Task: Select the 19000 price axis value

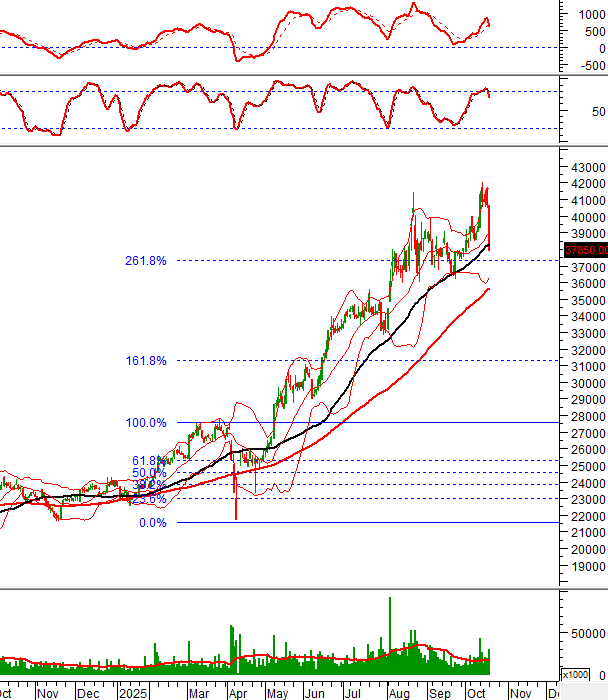Action: point(588,566)
